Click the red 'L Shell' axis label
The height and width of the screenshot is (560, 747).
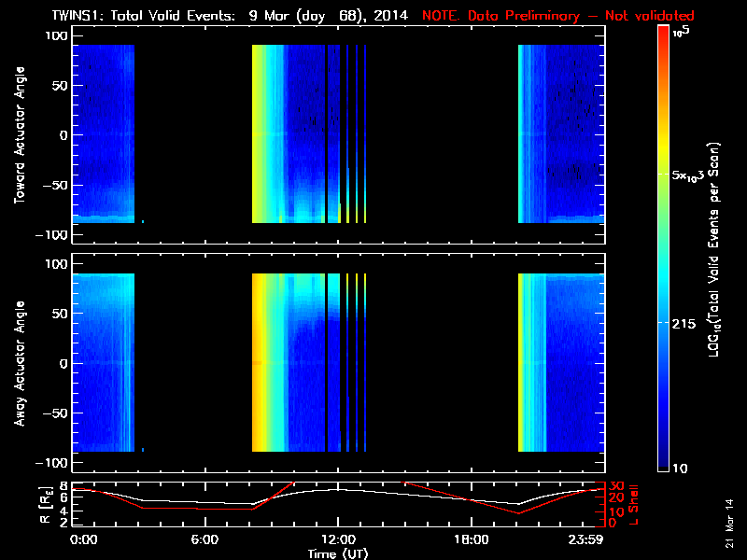pyautogui.click(x=634, y=504)
